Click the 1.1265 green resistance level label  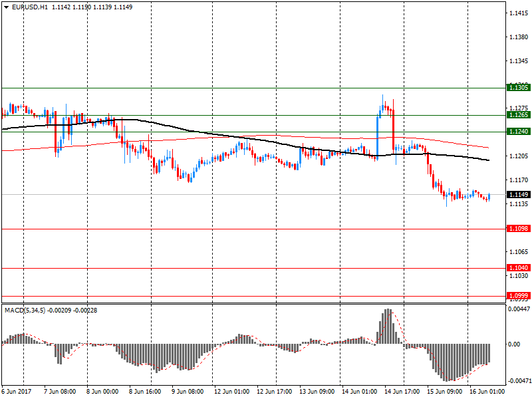pos(519,115)
